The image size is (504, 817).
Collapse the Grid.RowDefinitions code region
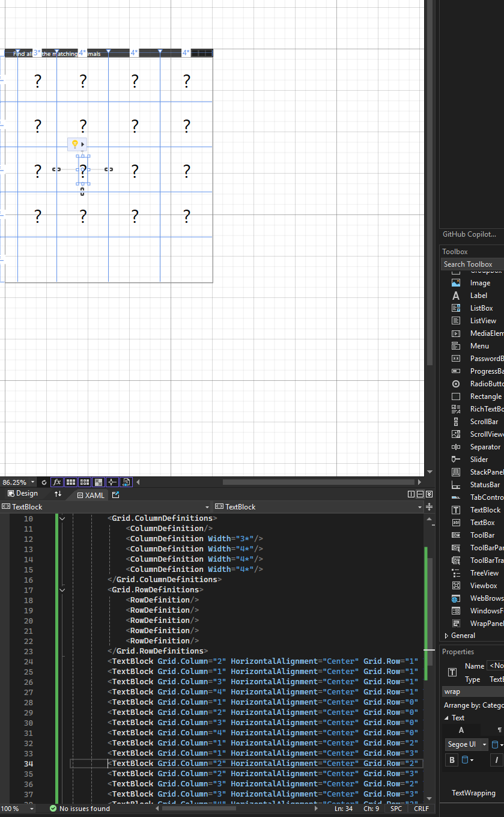[x=62, y=590]
